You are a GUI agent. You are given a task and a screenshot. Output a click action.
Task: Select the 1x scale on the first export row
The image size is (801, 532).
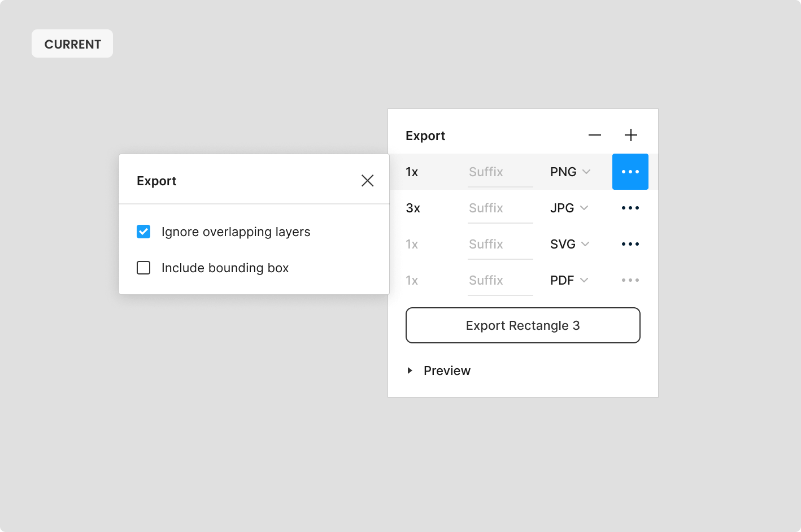(x=412, y=172)
